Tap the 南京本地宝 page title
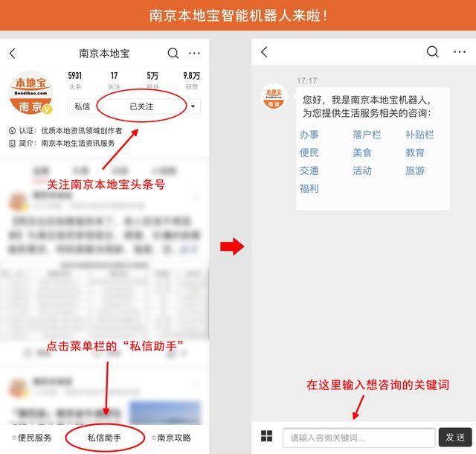 click(104, 54)
